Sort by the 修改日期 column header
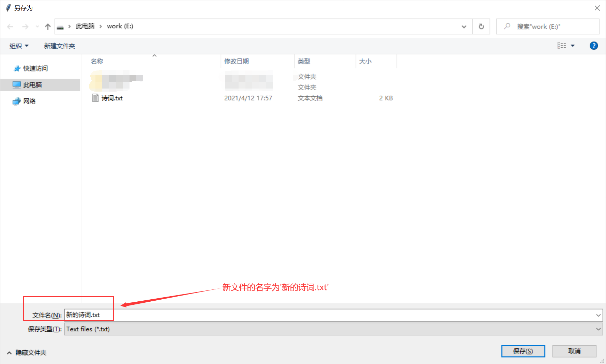The image size is (606, 364). (237, 61)
